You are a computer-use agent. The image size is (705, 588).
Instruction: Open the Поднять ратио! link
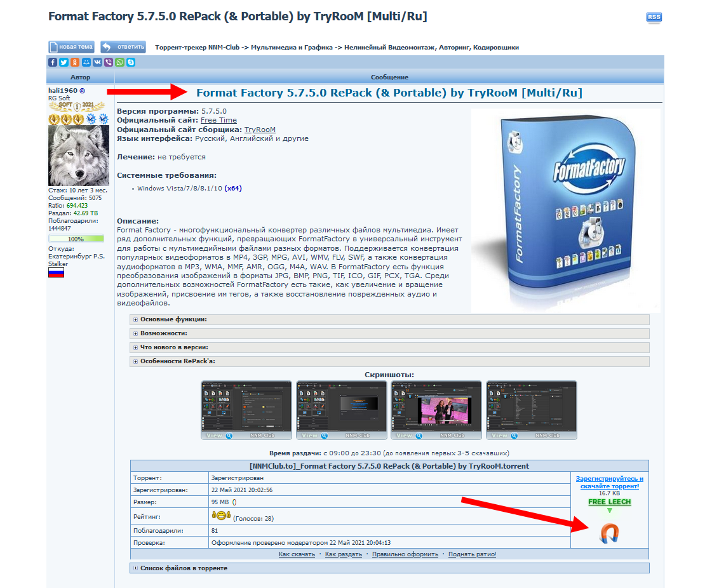pos(472,554)
